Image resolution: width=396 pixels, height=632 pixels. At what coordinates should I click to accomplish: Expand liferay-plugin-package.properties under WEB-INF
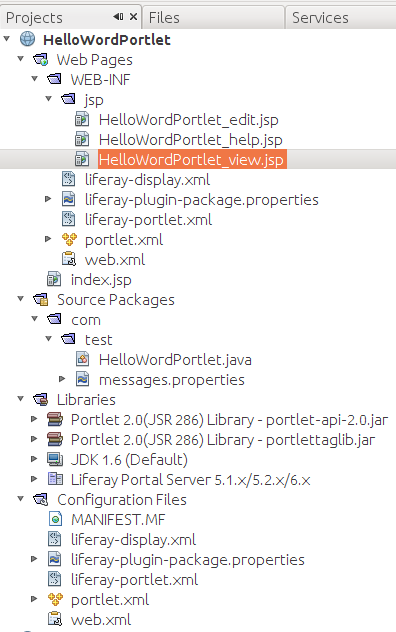(48, 199)
